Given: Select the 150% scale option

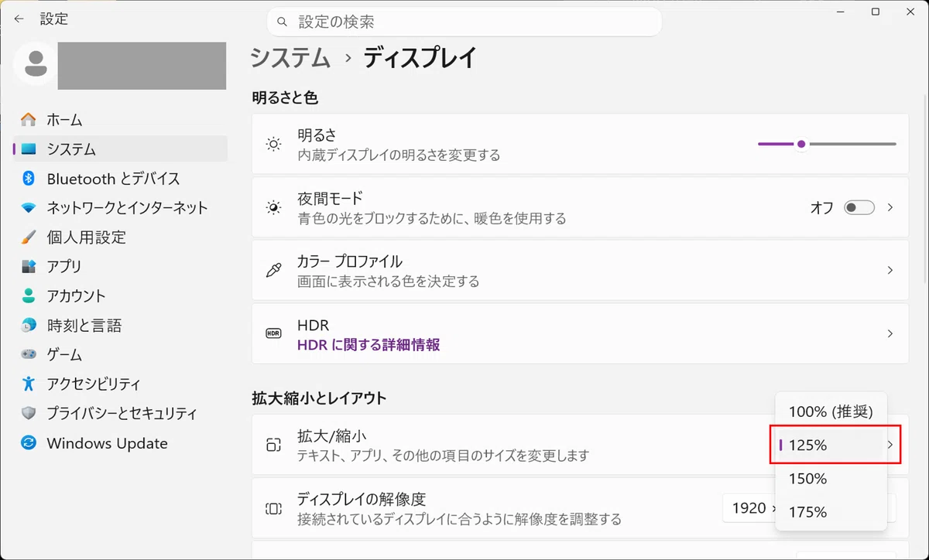Looking at the screenshot, I should 831,479.
